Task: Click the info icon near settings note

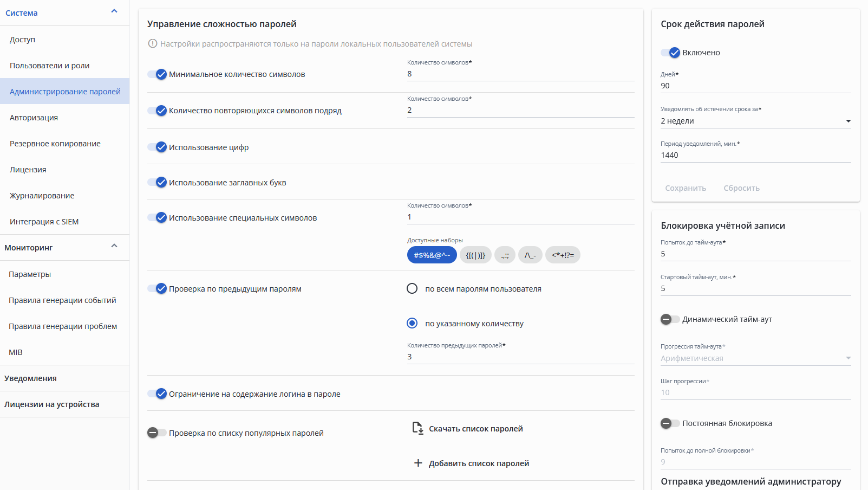Action: point(153,44)
